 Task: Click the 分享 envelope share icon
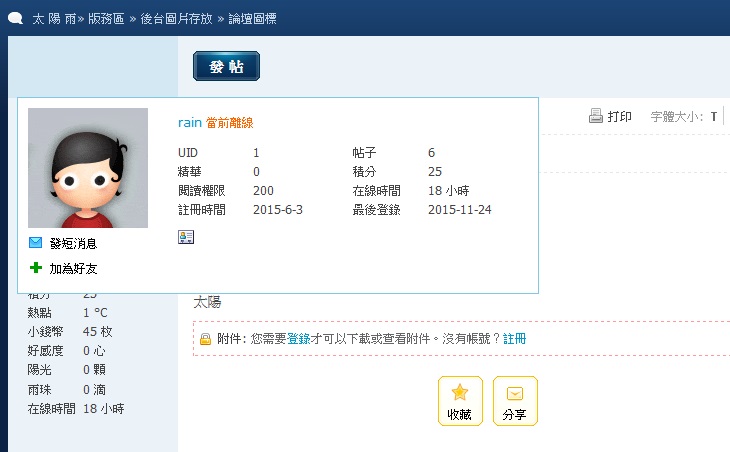click(x=515, y=393)
